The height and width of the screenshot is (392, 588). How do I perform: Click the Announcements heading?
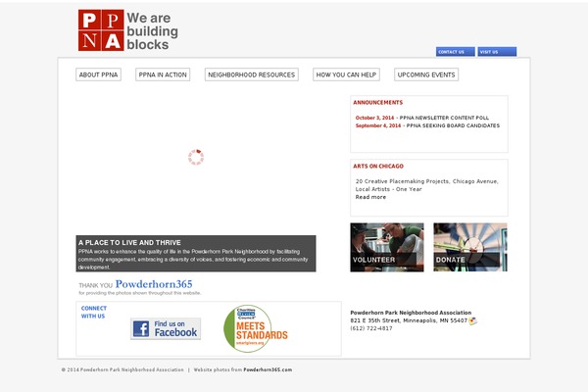point(378,102)
